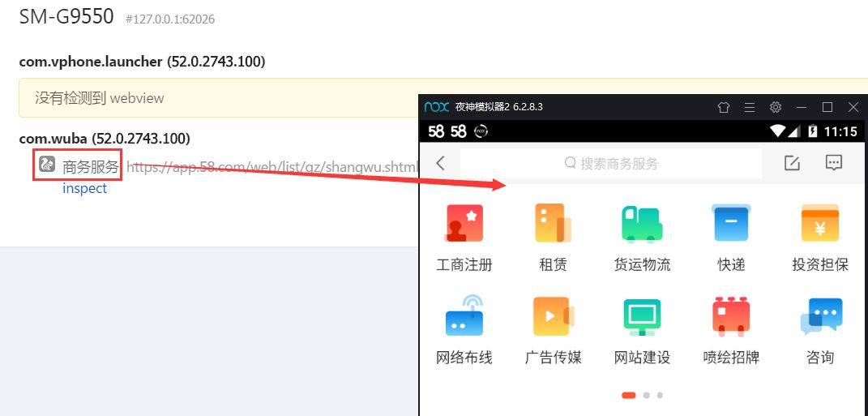Click the 工商注册 label text
This screenshot has width=868, height=416.
(x=464, y=265)
